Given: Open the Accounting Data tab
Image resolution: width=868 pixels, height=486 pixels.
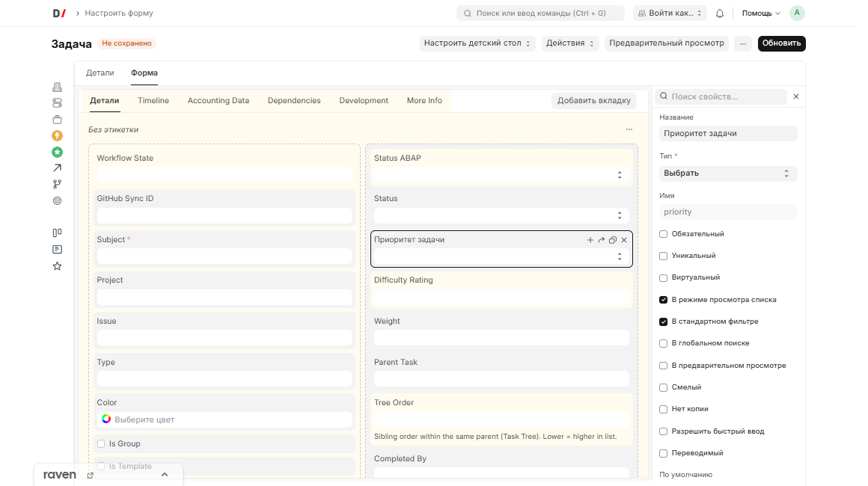Looking at the screenshot, I should [218, 101].
